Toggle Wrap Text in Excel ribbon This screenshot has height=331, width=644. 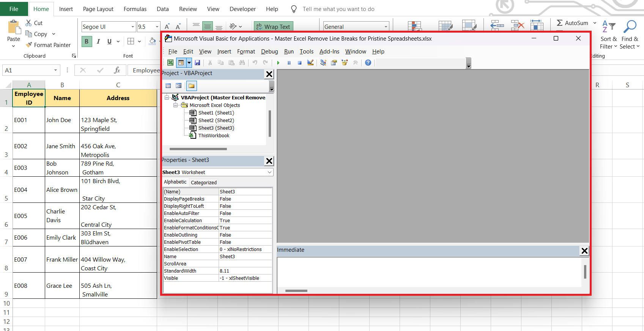click(x=273, y=27)
